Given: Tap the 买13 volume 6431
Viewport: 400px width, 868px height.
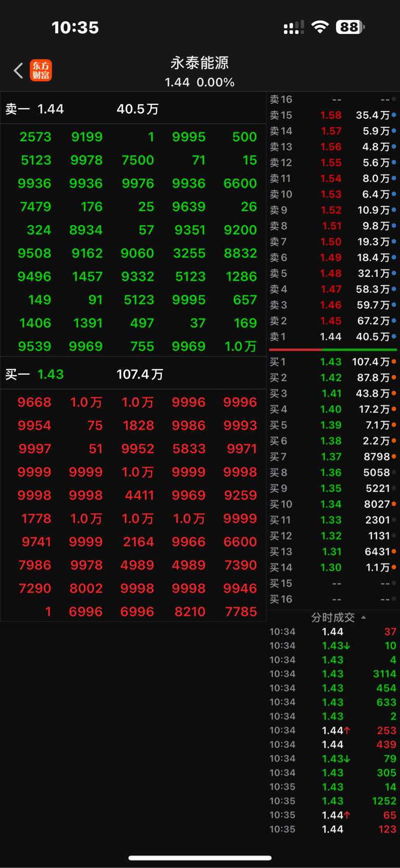Looking at the screenshot, I should tap(378, 552).
